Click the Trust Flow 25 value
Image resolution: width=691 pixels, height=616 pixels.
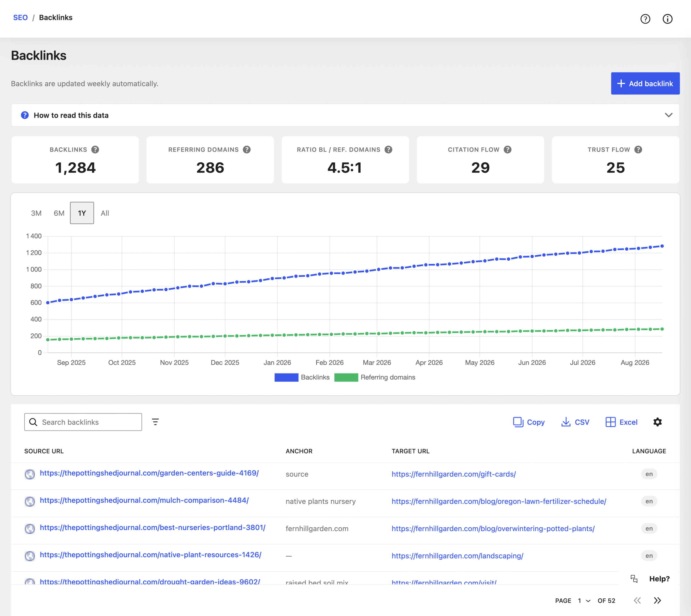click(616, 167)
